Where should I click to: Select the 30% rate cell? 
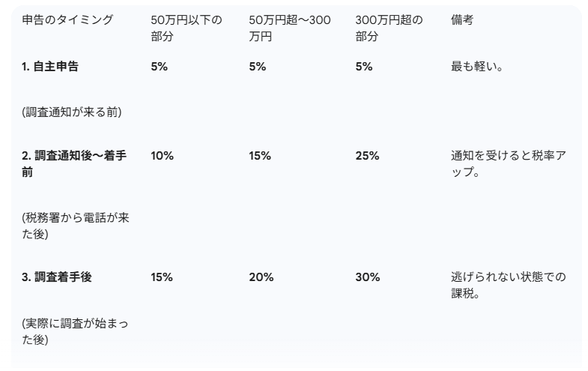(x=367, y=277)
